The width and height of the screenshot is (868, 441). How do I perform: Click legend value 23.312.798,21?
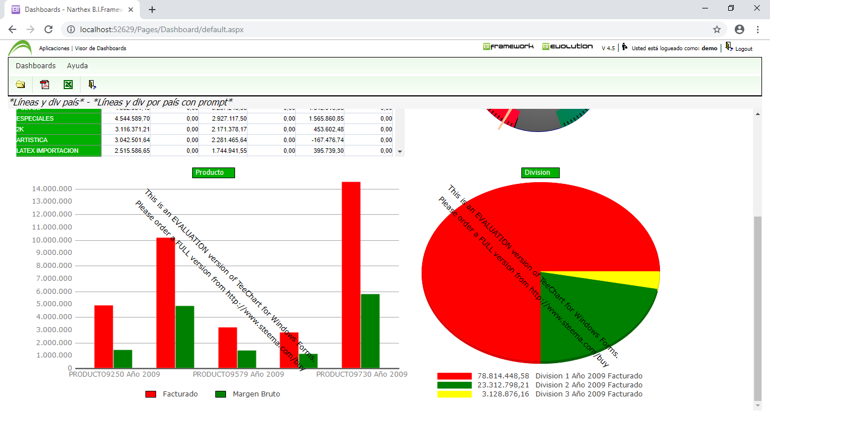coord(503,385)
